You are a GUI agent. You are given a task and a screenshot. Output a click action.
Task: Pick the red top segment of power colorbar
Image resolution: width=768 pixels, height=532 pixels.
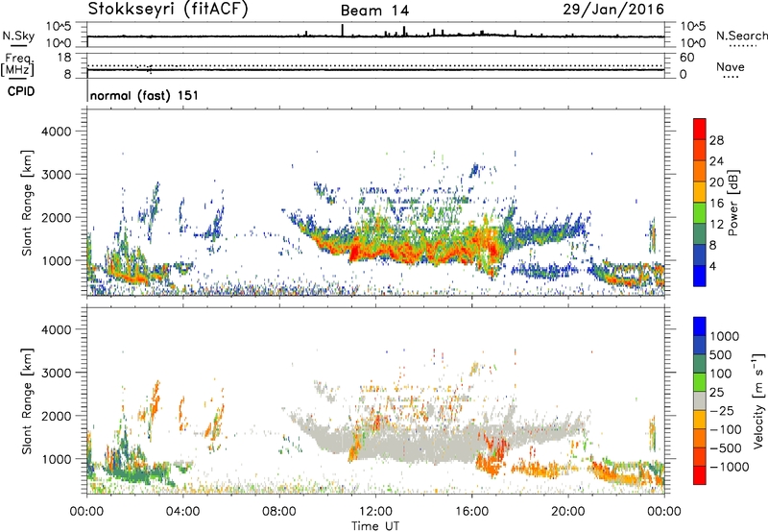(x=700, y=130)
